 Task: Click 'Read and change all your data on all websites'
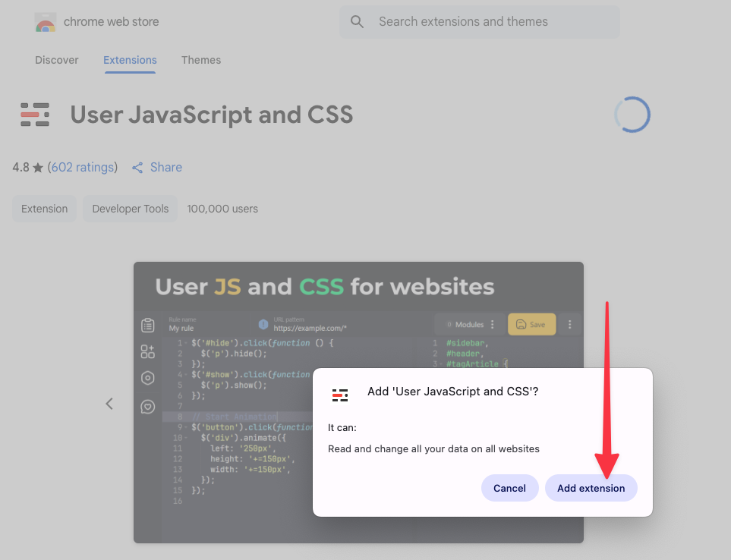[x=433, y=448]
